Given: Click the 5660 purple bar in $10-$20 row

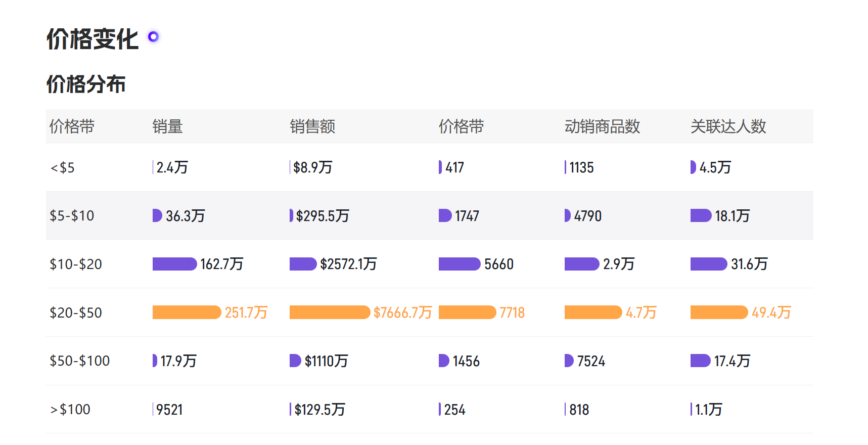Looking at the screenshot, I should (x=460, y=264).
